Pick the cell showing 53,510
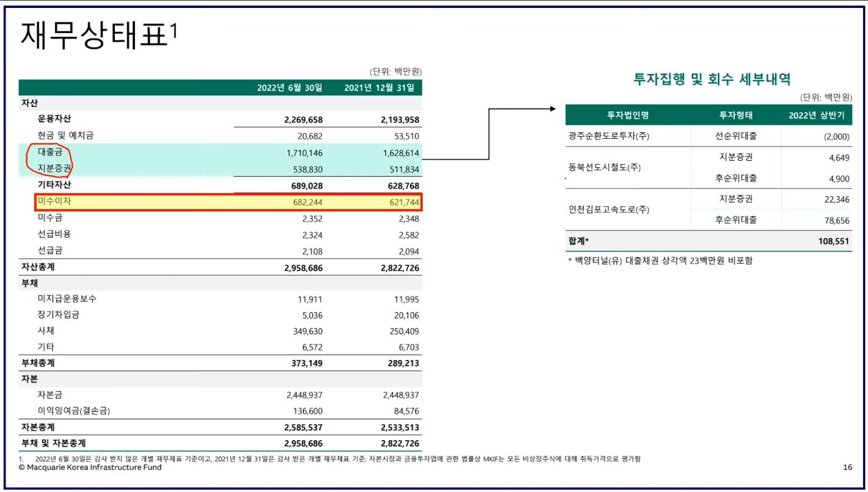 [x=406, y=136]
